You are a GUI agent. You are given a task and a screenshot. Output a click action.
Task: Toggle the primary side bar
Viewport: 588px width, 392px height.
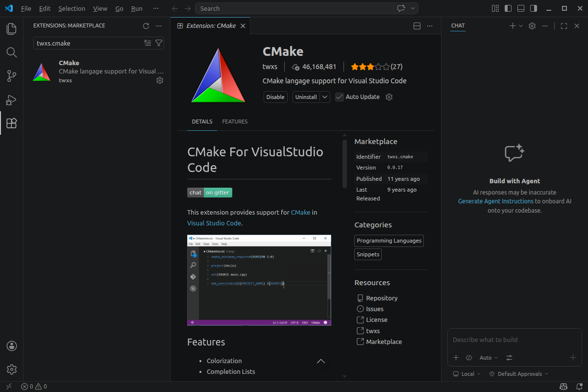pyautogui.click(x=508, y=8)
